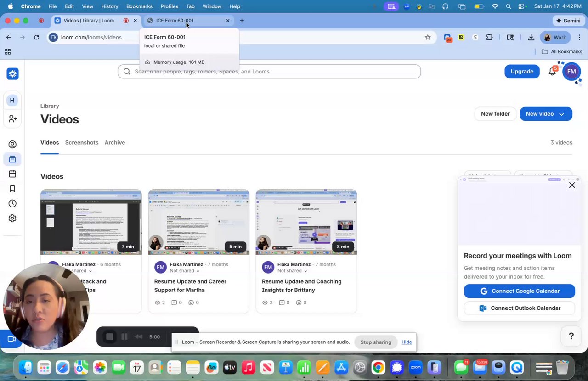This screenshot has height=381, width=588.
Task: Click the Wi-Fi icon in menu bar
Action: point(495,6)
